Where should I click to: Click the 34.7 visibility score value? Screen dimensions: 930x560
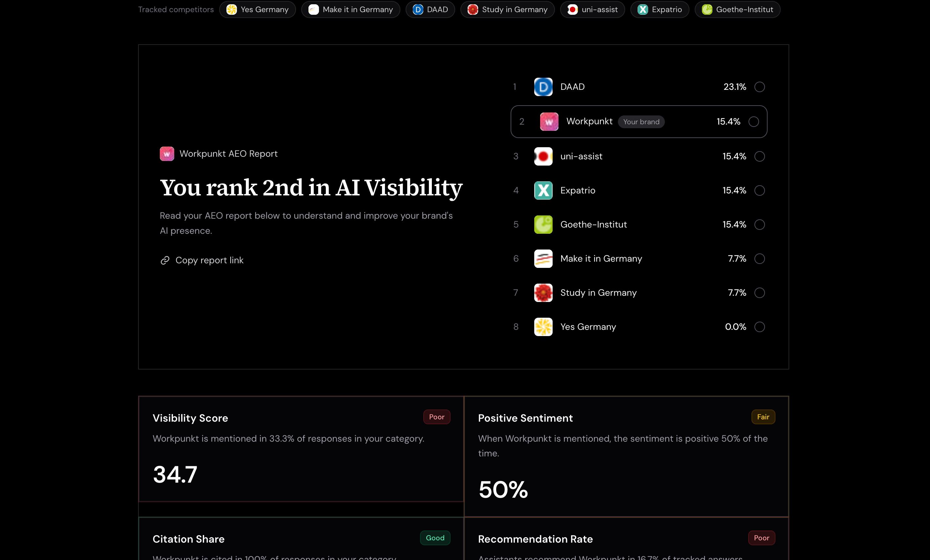pyautogui.click(x=175, y=474)
